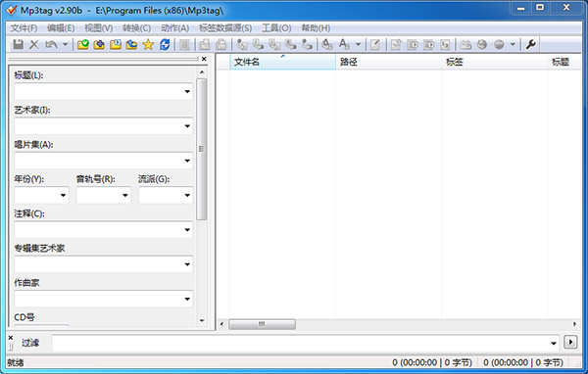This screenshot has width=588, height=374.
Task: Click the Change directory folder with green check
Action: click(x=83, y=45)
